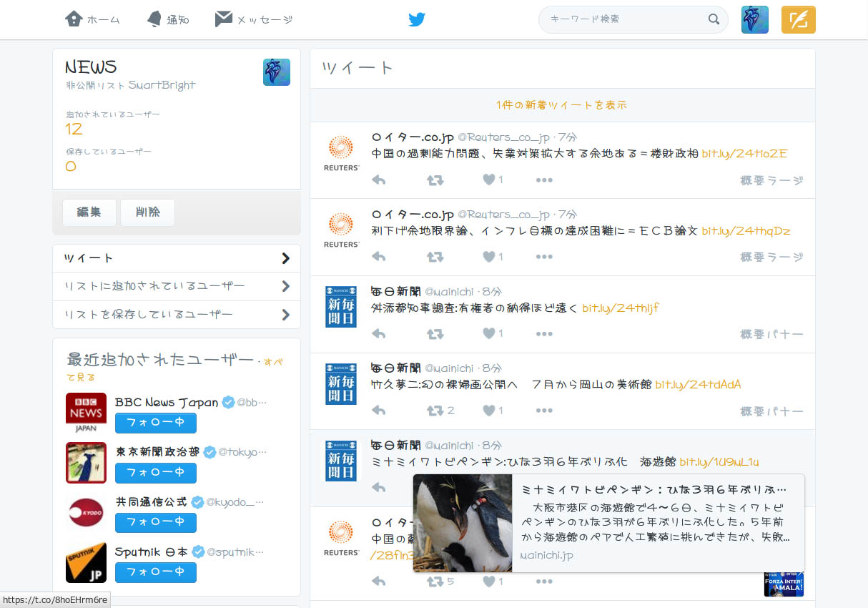
Task: Like the 竹久夢二 Mainichi tweet
Action: 489,411
